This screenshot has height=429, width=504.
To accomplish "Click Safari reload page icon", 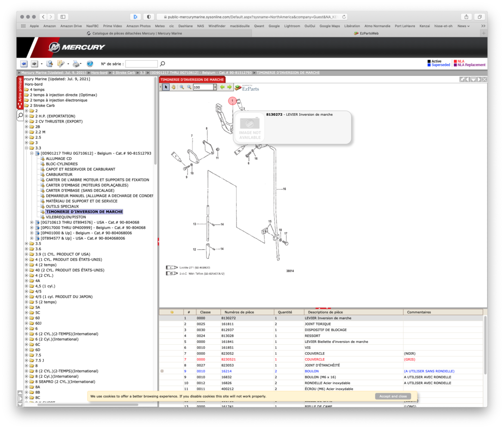I will (x=344, y=17).
